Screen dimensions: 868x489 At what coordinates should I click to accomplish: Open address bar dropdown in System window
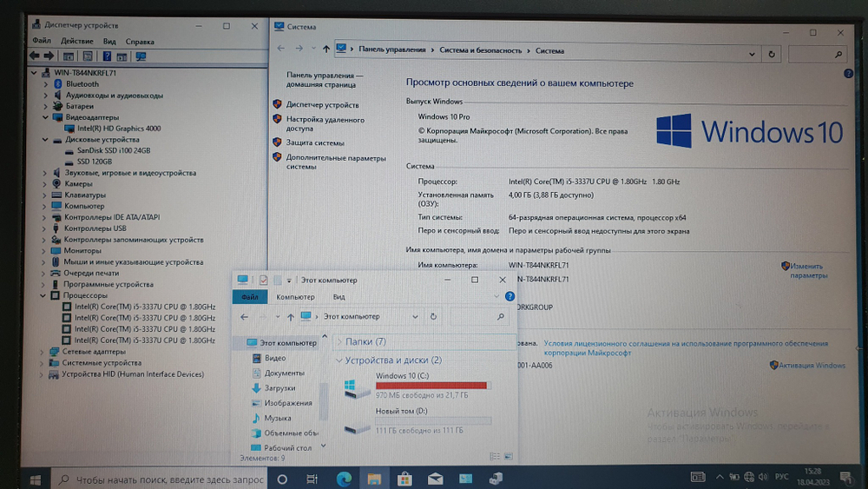[x=751, y=54]
